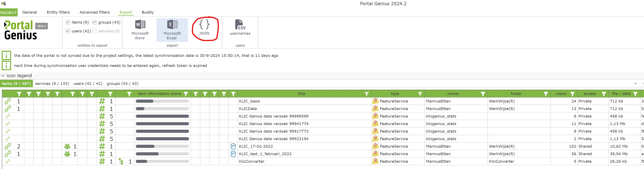This screenshot has height=169, width=644.
Task: Open the tab list dropdown chevron
Action: point(635,83)
